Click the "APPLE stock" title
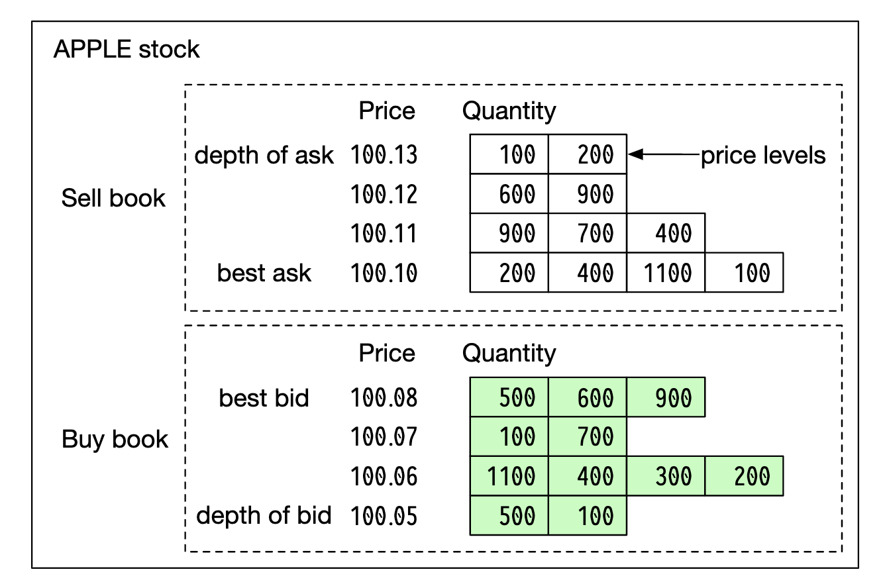 127,50
